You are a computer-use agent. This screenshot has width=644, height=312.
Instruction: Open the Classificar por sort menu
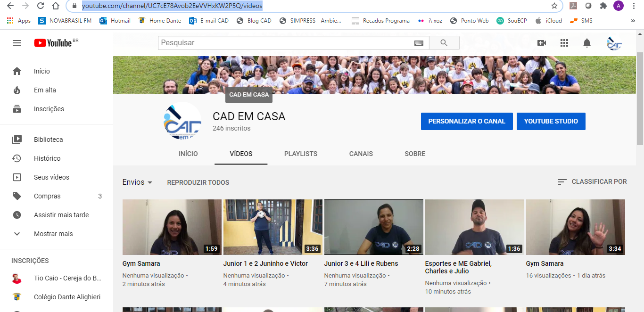pyautogui.click(x=592, y=181)
